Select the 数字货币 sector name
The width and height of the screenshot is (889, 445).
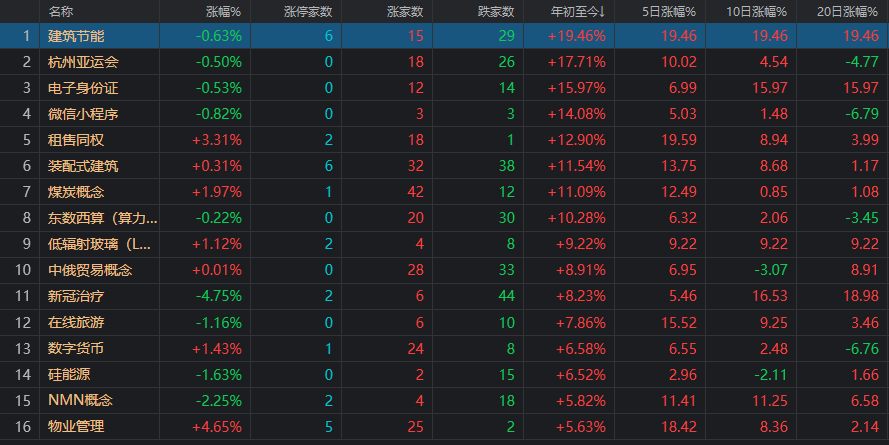point(76,348)
